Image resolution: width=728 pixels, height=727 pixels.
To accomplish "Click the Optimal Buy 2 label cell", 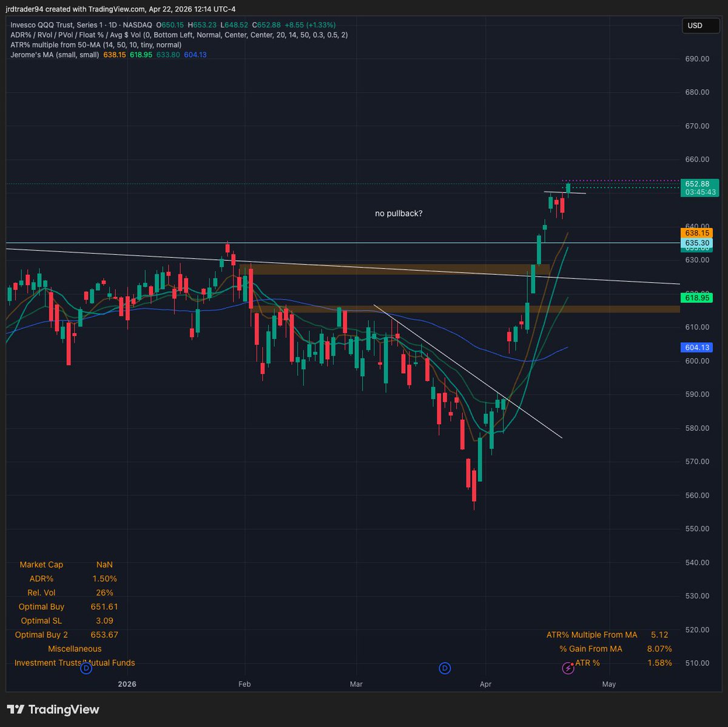I will (41, 635).
